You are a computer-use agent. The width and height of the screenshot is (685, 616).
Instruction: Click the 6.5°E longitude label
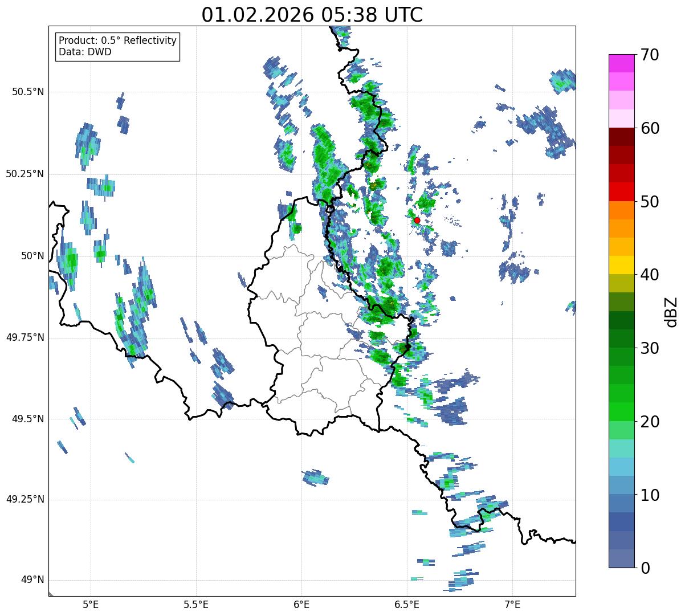coord(407,604)
